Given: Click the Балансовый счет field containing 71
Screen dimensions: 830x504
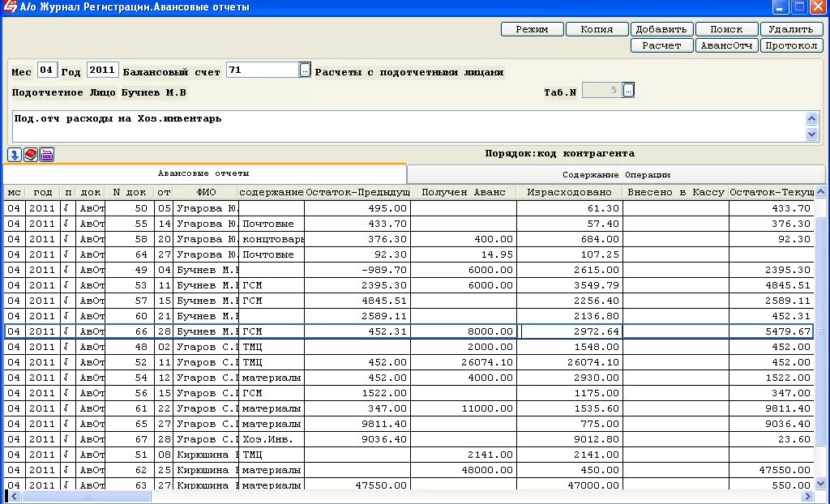Looking at the screenshot, I should [x=263, y=70].
